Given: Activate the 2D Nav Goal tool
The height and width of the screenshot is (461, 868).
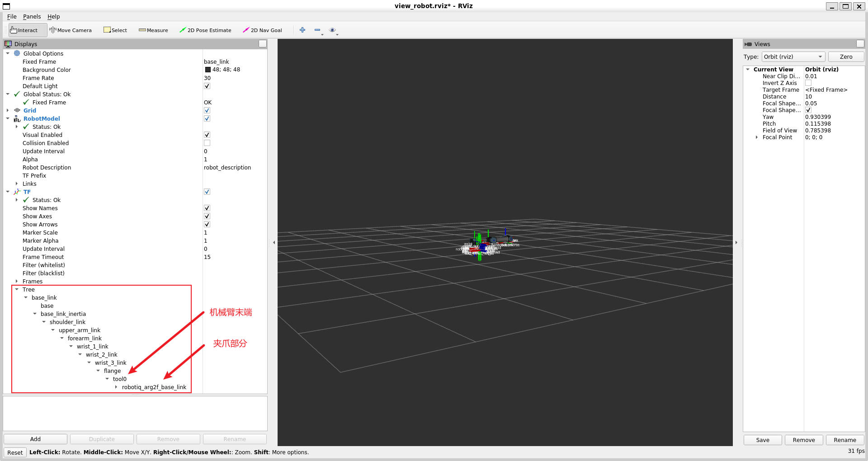Looking at the screenshot, I should (x=262, y=30).
